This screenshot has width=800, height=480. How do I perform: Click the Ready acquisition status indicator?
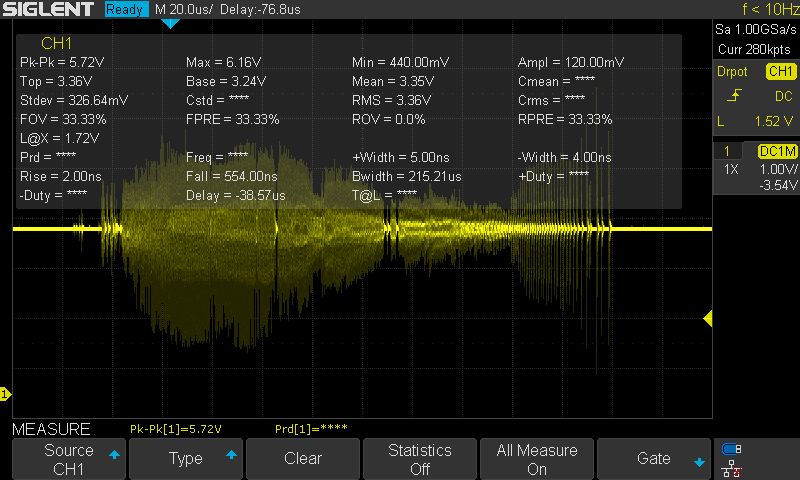coord(125,9)
